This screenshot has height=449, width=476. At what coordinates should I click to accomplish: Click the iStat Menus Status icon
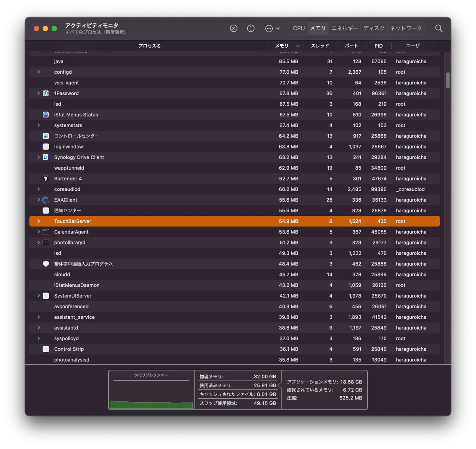coord(46,115)
